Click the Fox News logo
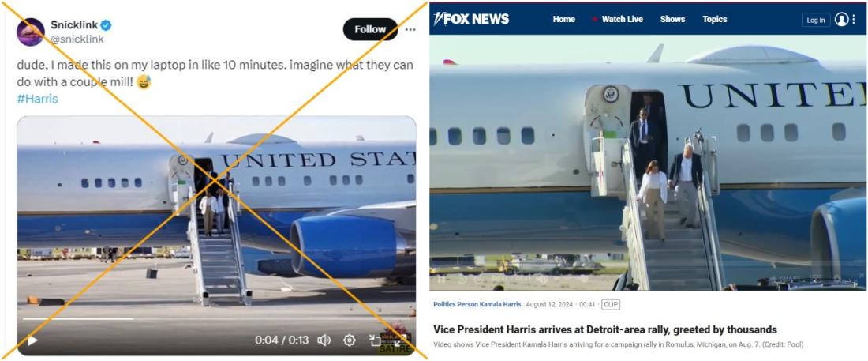Viewport: 868px width, 361px height. [472, 19]
